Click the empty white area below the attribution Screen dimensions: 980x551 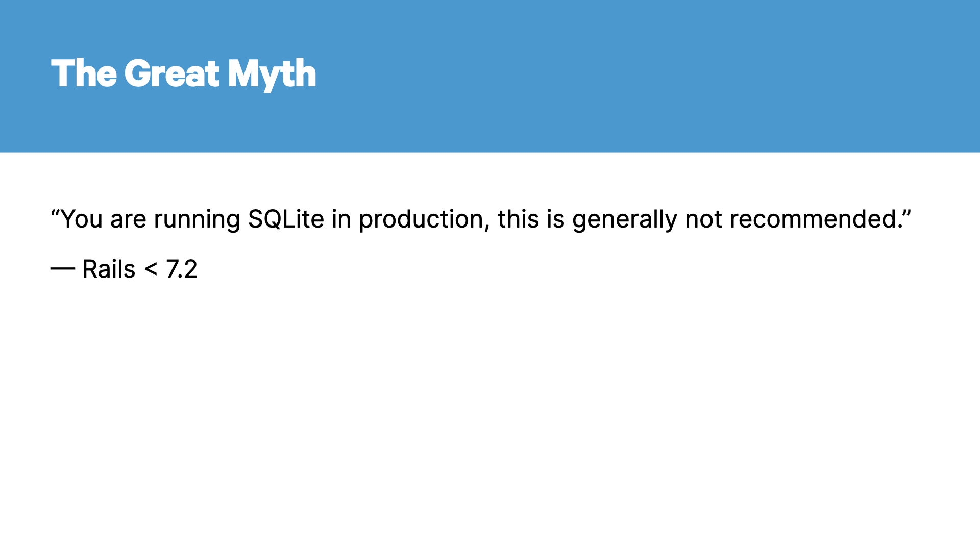click(490, 408)
